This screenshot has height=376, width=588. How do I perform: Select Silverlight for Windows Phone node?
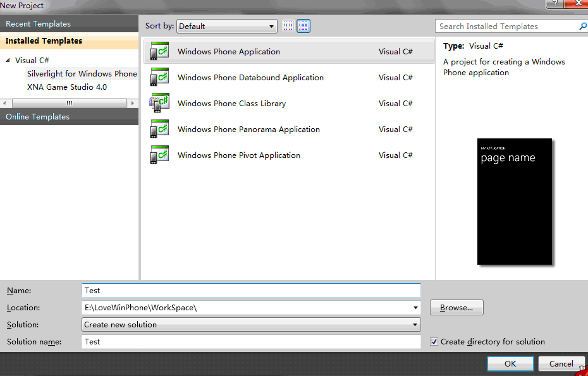(82, 74)
